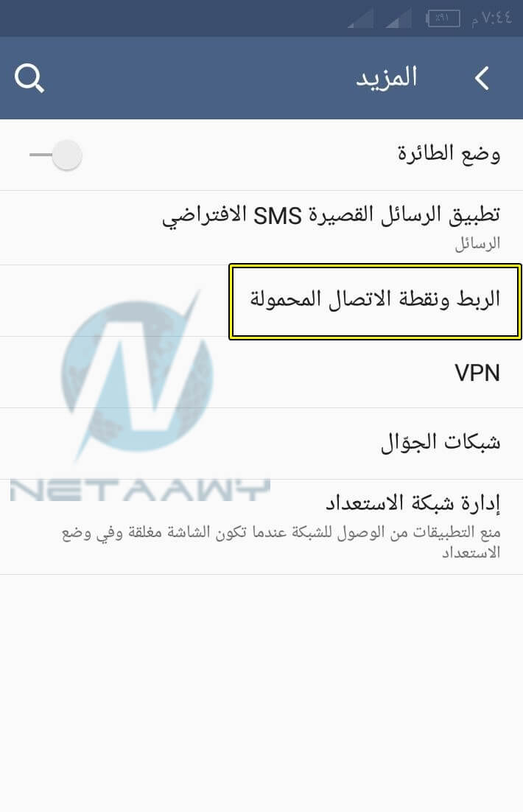This screenshot has height=812, width=523.
Task: Open شبكات الجوّال mobile networks
Action: pyautogui.click(x=261, y=444)
